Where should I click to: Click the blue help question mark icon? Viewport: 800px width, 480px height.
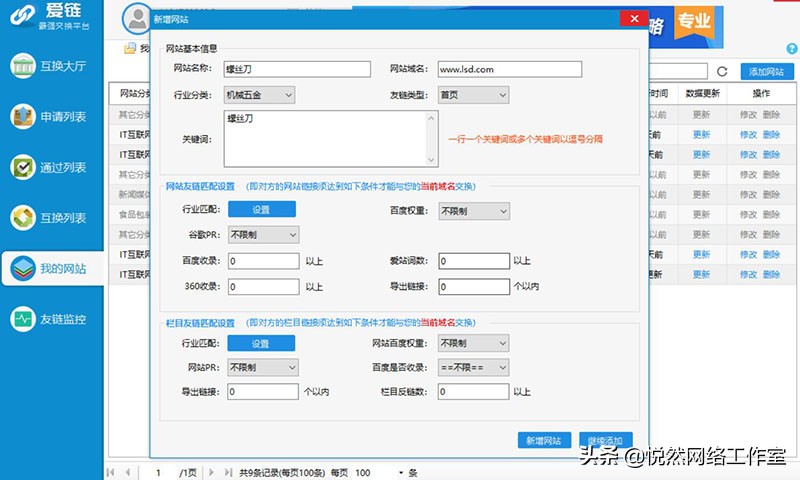pos(792,49)
